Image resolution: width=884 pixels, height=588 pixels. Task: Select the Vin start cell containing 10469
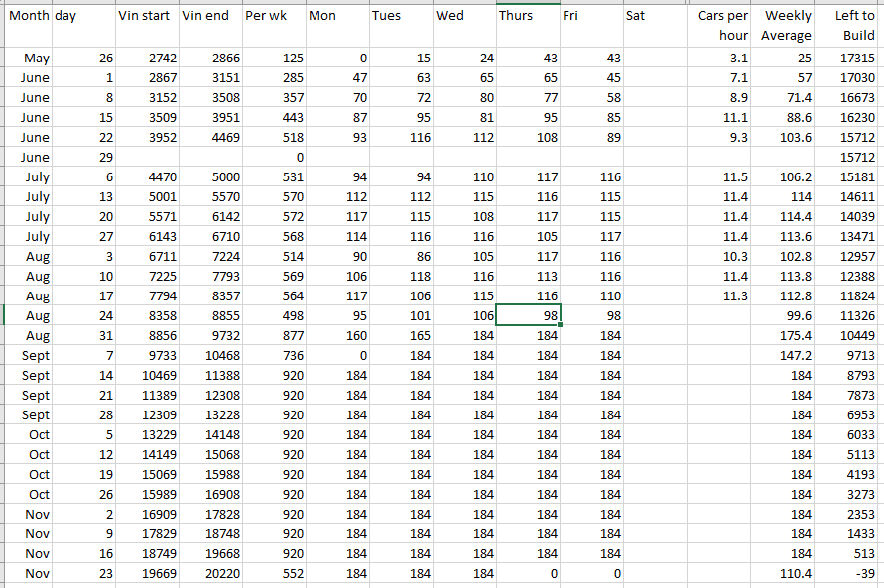(146, 375)
